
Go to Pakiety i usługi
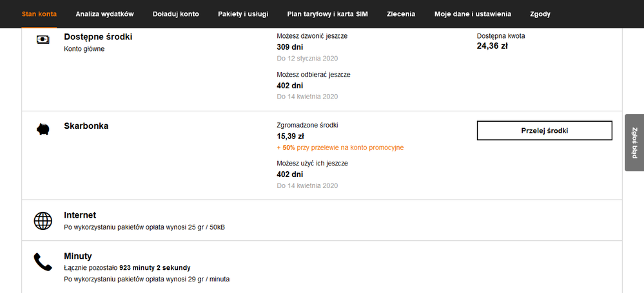(243, 14)
